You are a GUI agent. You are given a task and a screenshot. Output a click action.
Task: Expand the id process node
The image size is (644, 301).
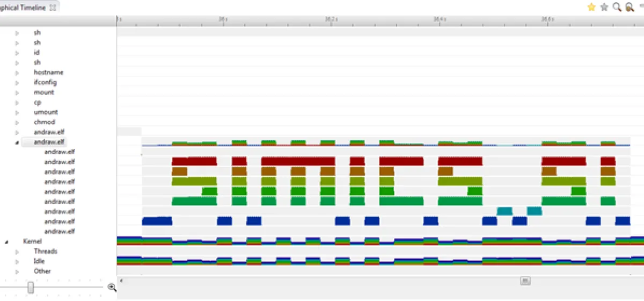pyautogui.click(x=17, y=53)
